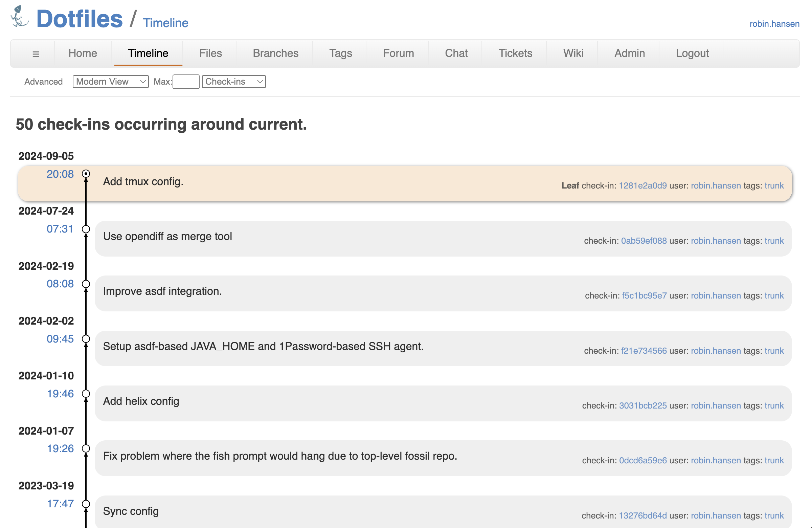The image size is (812, 528).
Task: Open the hamburger sitemap menu
Action: coord(36,53)
